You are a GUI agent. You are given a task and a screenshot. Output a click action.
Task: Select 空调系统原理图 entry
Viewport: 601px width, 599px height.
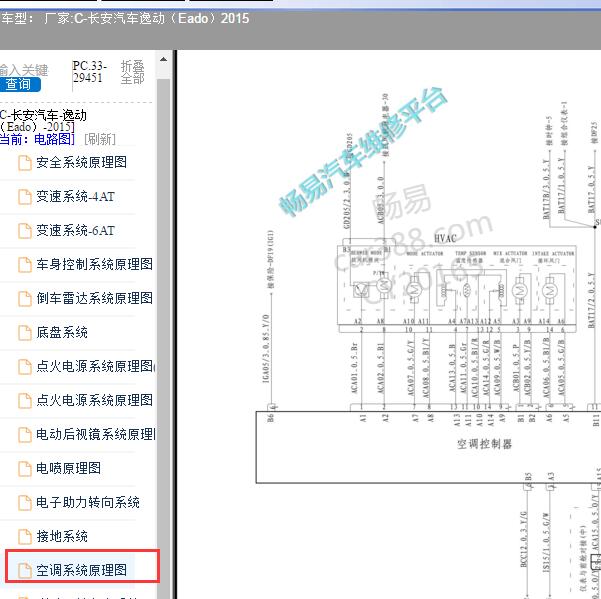pyautogui.click(x=81, y=570)
